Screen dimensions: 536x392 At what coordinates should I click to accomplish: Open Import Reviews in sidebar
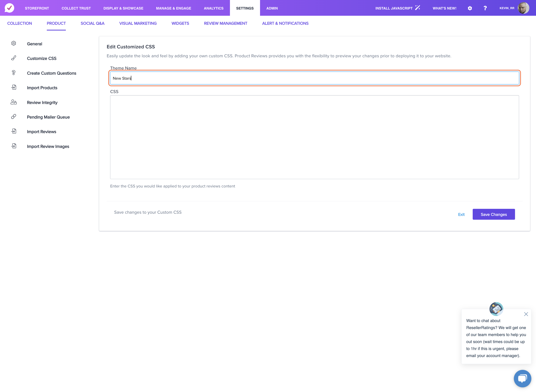pyautogui.click(x=42, y=132)
